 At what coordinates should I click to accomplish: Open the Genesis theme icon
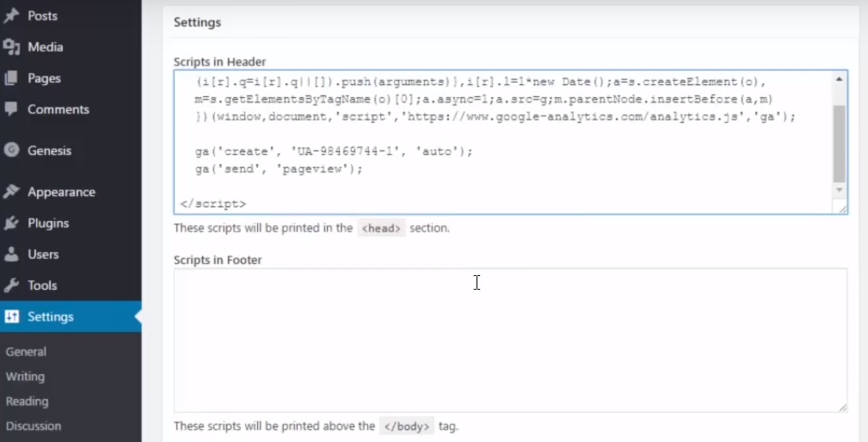click(x=11, y=150)
